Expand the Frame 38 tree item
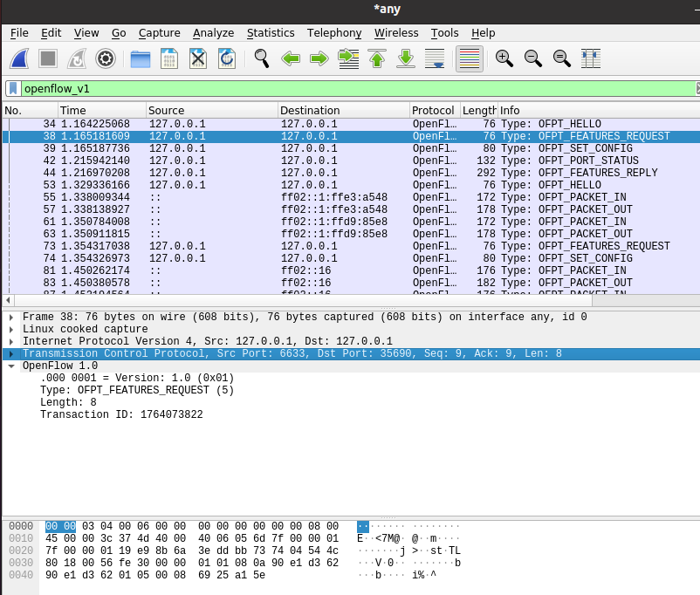Image resolution: width=700 pixels, height=595 pixels. click(x=11, y=317)
